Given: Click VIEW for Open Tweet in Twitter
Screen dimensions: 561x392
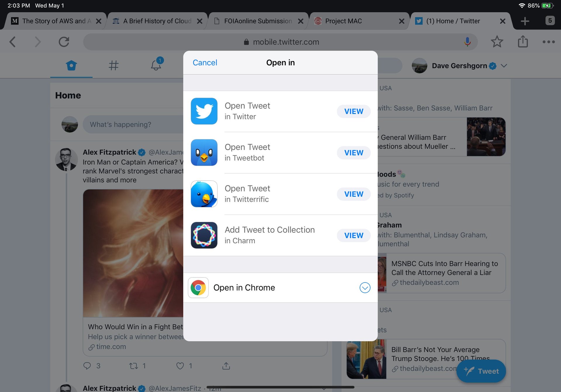Looking at the screenshot, I should (x=354, y=111).
